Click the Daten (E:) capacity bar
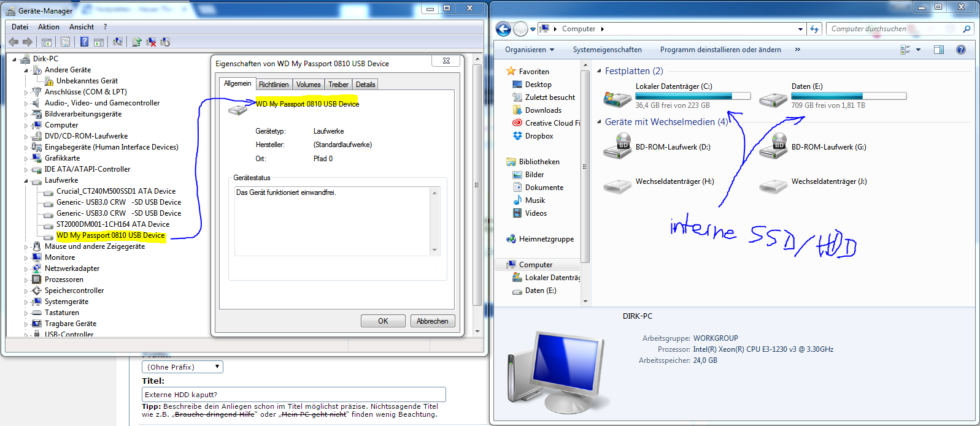This screenshot has width=980, height=426. pyautogui.click(x=849, y=96)
